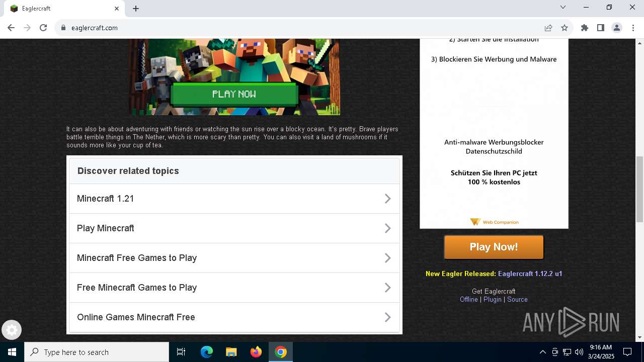Open Chrome's three-dot menu
Viewport: 644px width, 362px height.
(x=633, y=28)
